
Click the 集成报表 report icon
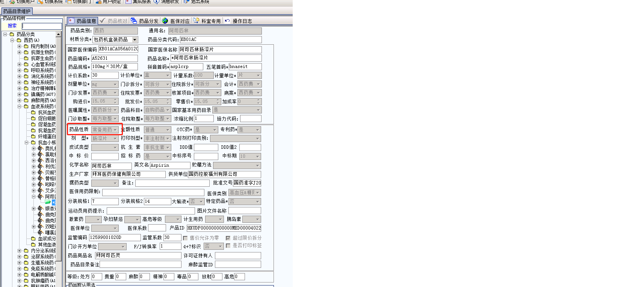128,2
